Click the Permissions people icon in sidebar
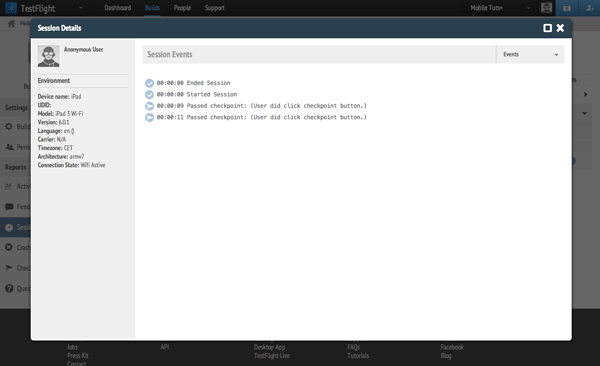 click(x=10, y=147)
